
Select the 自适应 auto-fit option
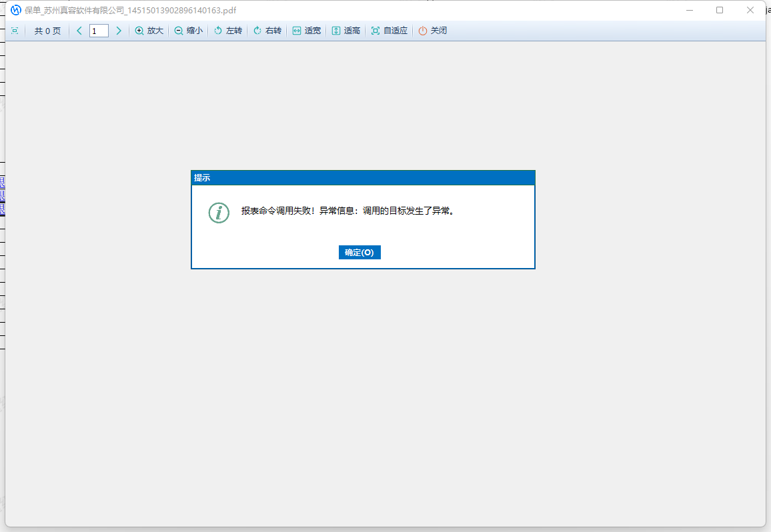click(389, 31)
